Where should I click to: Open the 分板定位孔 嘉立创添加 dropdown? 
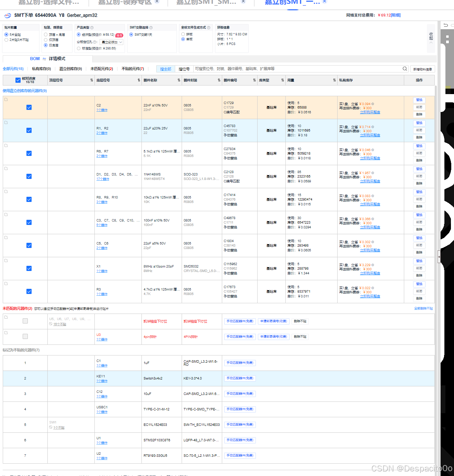[x=111, y=42]
